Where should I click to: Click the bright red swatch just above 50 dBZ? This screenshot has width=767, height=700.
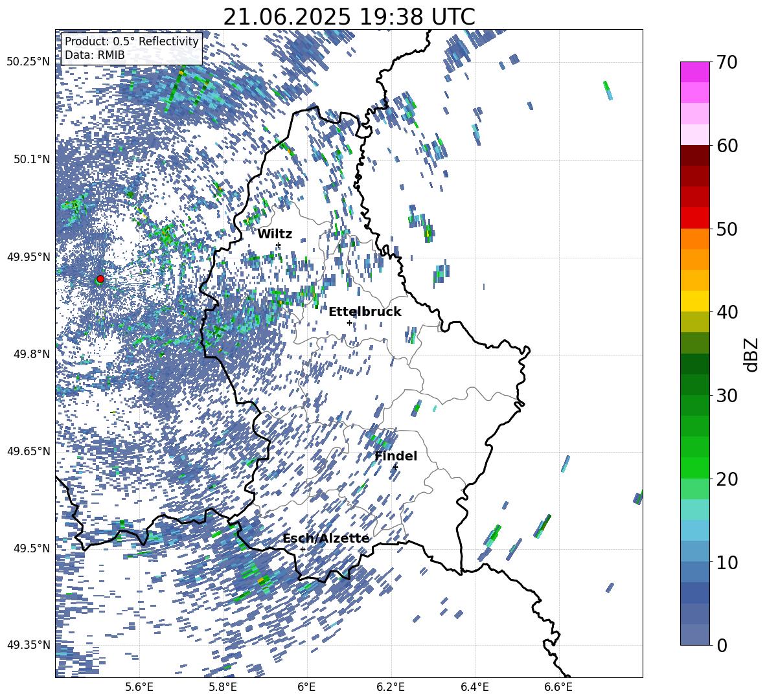695,218
